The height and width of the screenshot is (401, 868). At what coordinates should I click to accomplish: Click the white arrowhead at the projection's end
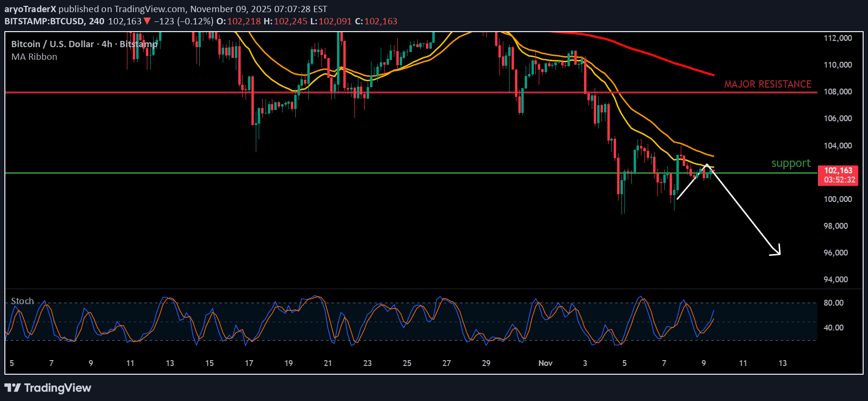pyautogui.click(x=778, y=252)
